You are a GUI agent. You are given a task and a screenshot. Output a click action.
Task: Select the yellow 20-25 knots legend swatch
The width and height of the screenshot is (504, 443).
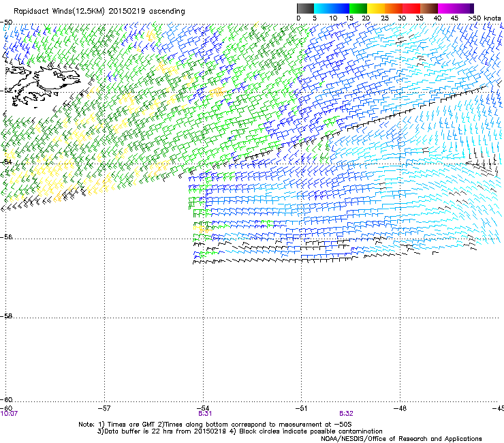pos(376,8)
